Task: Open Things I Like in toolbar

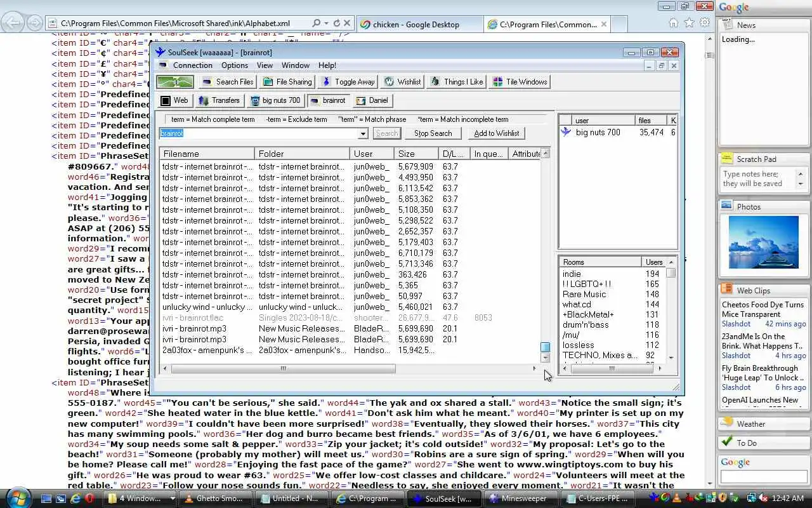Action: (457, 82)
